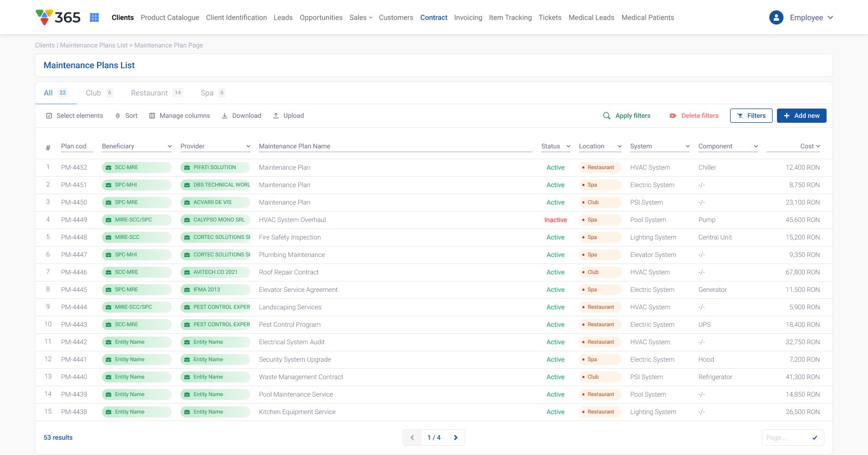Expand the Status column dropdown
The height and width of the screenshot is (455, 868).
click(568, 146)
